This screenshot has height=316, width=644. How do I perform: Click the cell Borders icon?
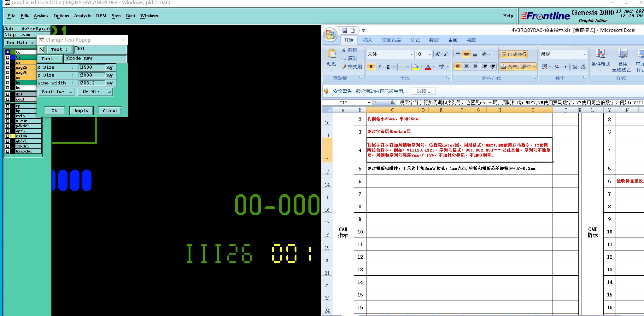tap(402, 67)
